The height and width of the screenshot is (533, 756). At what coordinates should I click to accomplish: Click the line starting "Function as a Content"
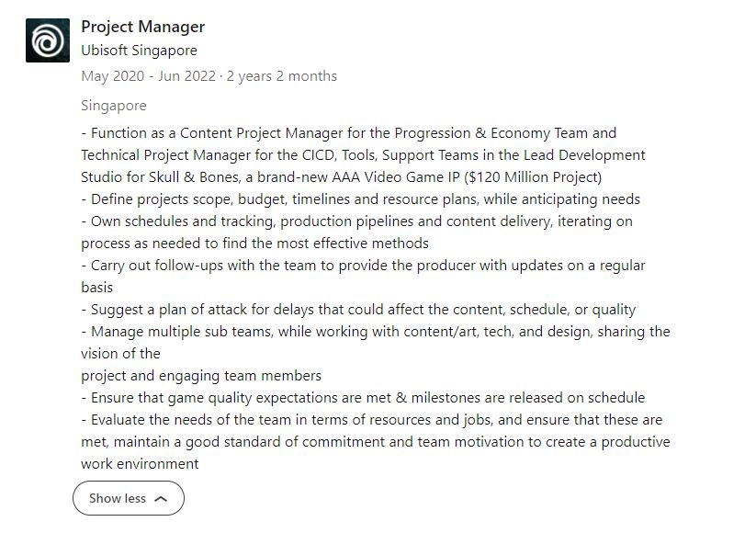[x=349, y=133]
